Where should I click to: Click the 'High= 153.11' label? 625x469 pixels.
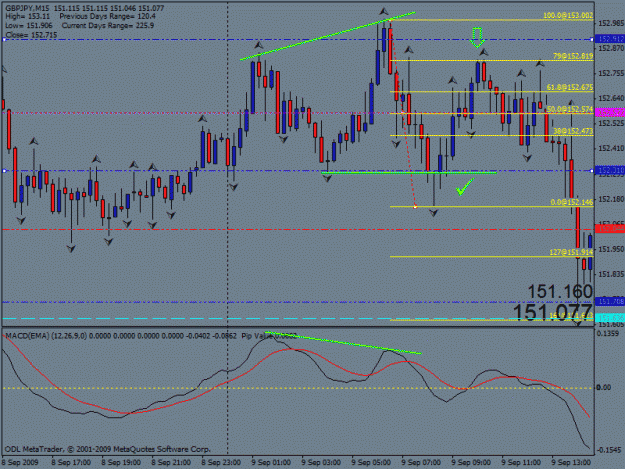28,16
